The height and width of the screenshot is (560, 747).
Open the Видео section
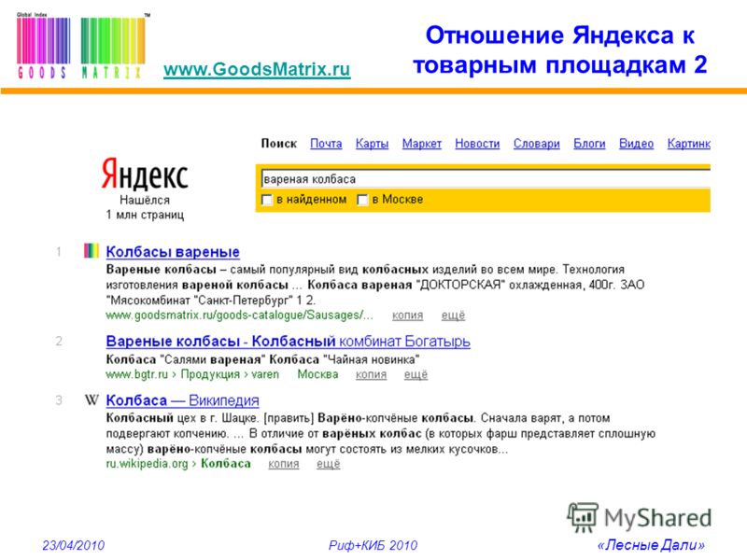[x=636, y=144]
